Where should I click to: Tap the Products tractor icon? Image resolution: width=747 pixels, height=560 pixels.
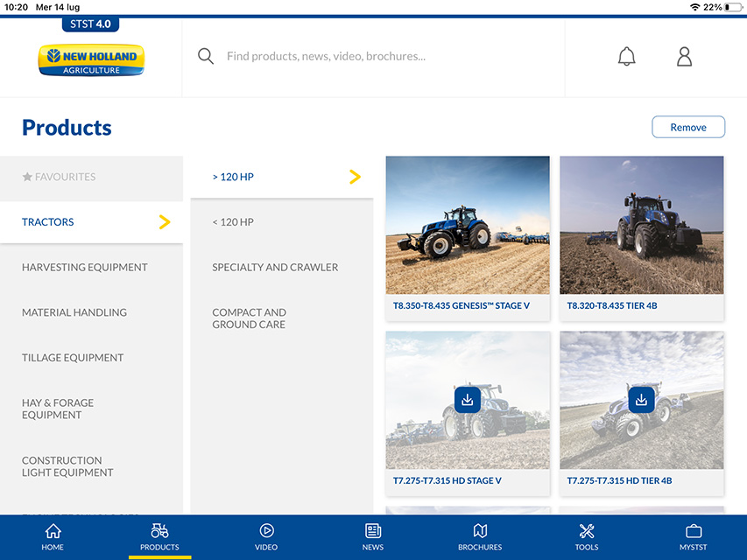point(159,530)
